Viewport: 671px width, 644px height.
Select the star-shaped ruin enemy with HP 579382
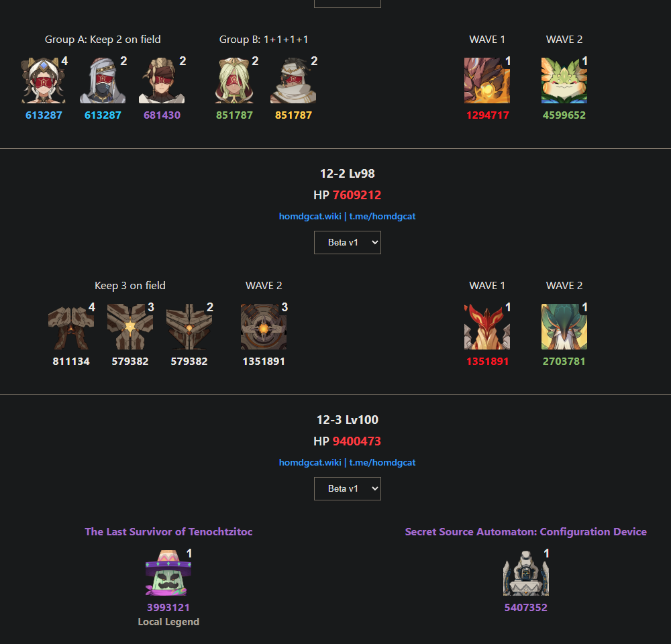(130, 327)
